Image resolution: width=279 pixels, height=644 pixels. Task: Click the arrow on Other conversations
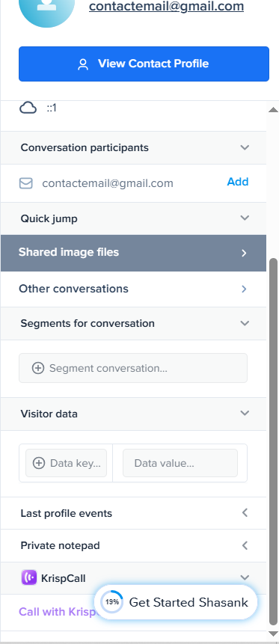coord(244,289)
